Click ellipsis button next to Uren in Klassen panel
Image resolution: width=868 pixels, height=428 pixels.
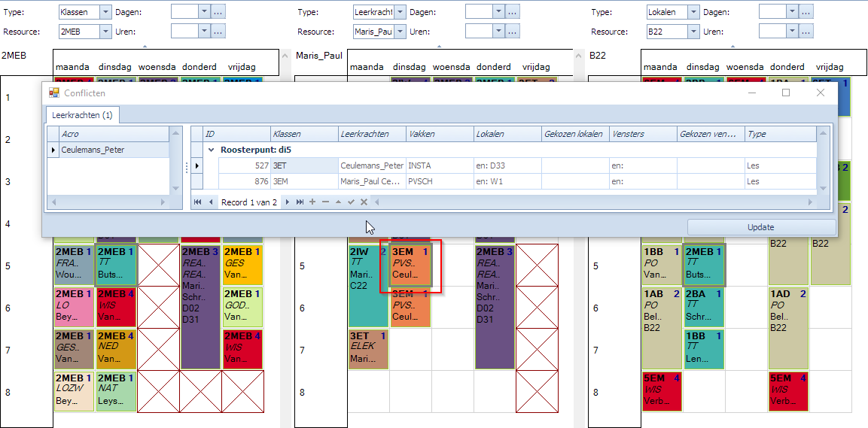[x=218, y=32]
